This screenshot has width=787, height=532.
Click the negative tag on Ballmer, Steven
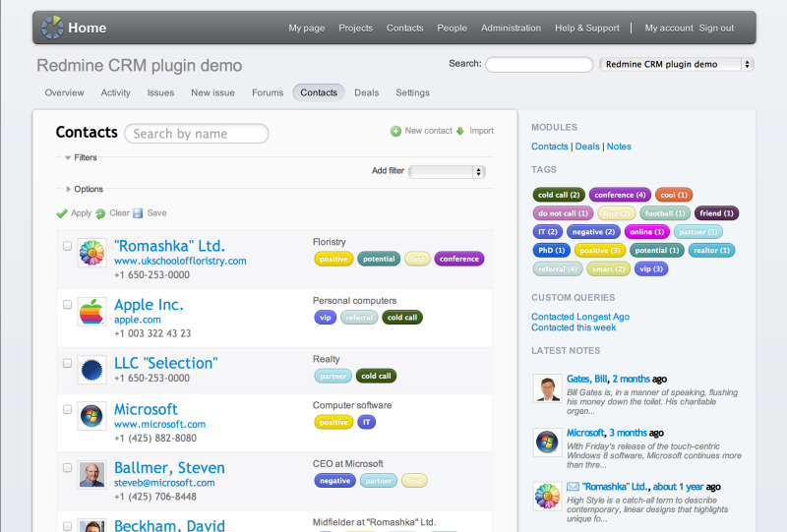334,481
